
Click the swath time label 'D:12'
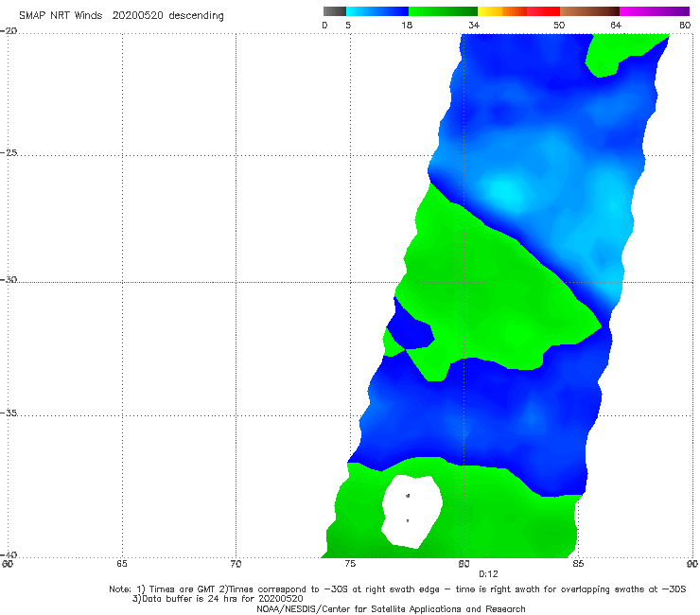click(x=488, y=574)
